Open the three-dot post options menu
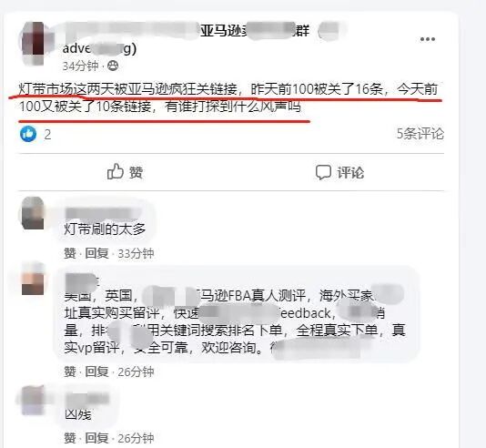This screenshot has width=486, height=448. [x=428, y=39]
